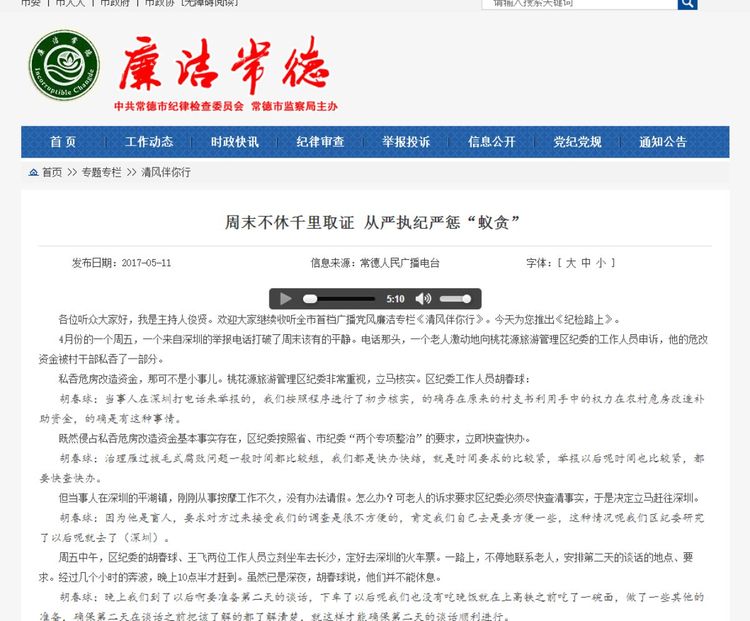Play the audio recording
This screenshot has height=621, width=750.
pos(286,299)
